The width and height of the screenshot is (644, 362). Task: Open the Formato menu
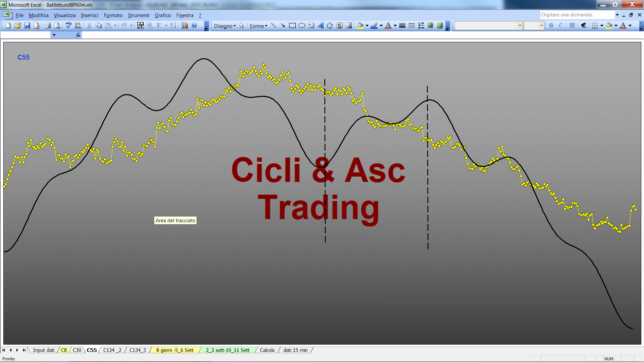tap(113, 15)
